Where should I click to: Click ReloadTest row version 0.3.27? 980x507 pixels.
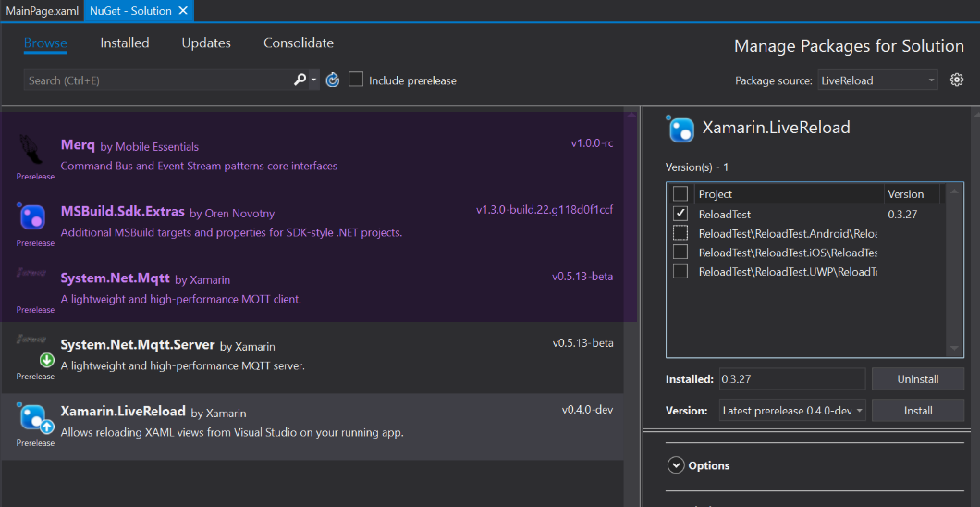(x=902, y=214)
